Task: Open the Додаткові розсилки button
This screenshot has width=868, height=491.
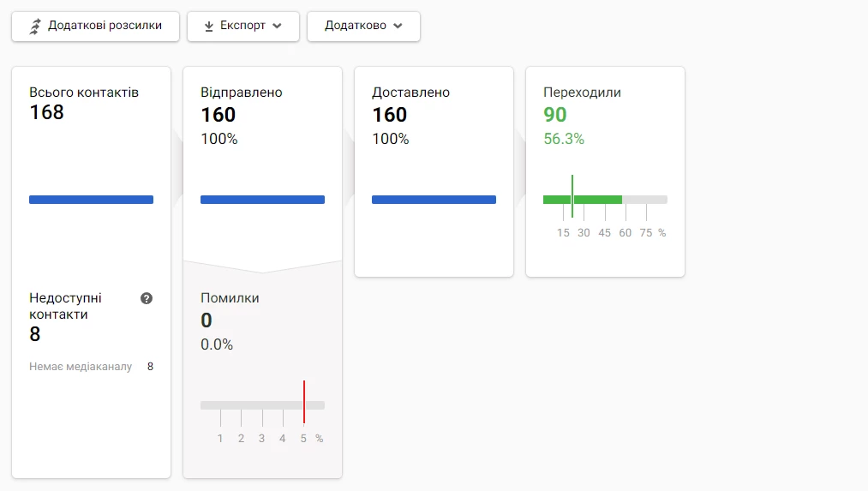Action: [96, 26]
